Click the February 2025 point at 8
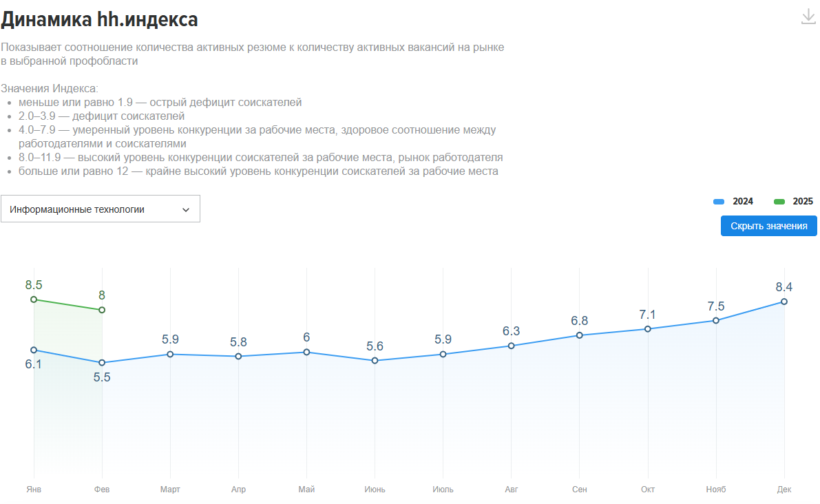 coord(102,310)
